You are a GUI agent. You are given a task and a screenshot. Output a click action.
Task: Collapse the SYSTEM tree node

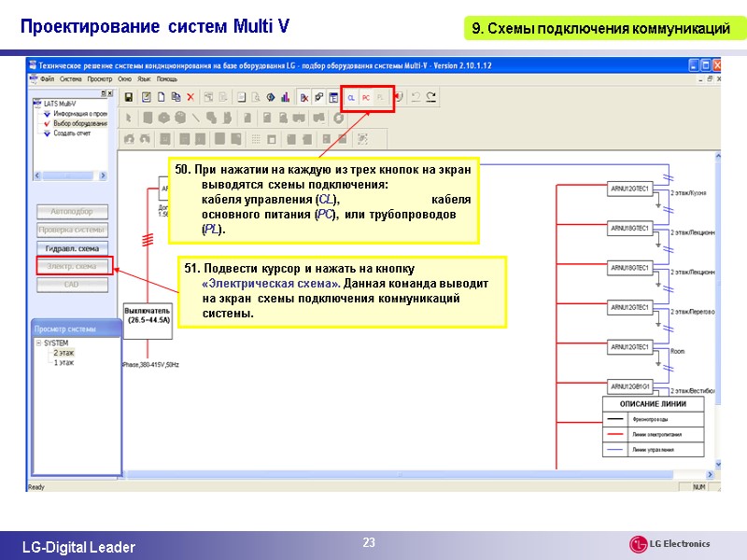coord(38,343)
